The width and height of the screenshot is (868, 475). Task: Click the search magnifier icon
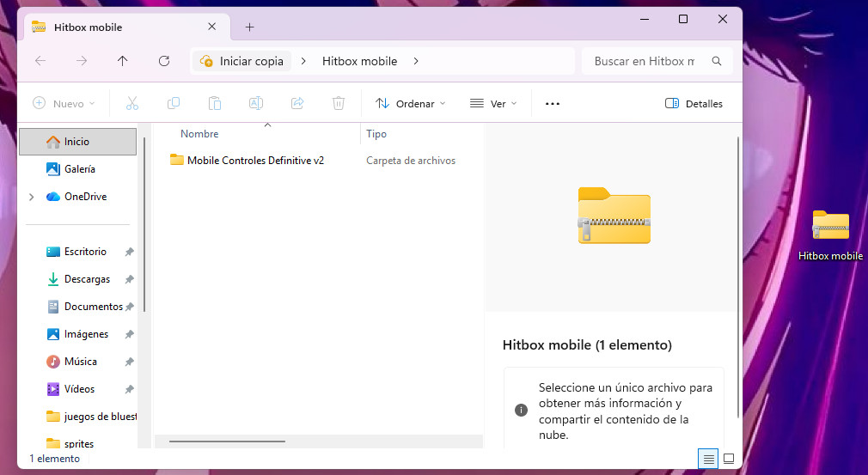[x=717, y=61]
